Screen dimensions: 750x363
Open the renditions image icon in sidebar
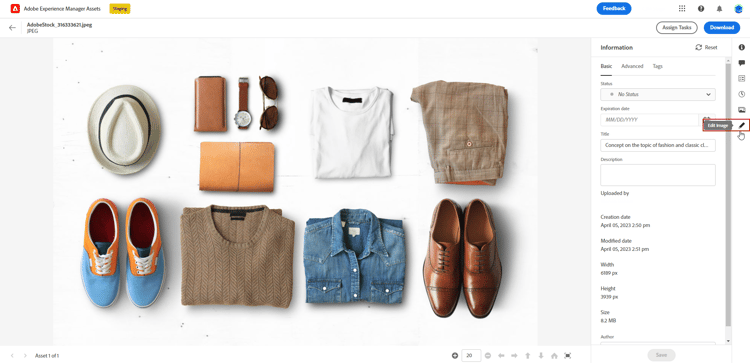pyautogui.click(x=742, y=110)
